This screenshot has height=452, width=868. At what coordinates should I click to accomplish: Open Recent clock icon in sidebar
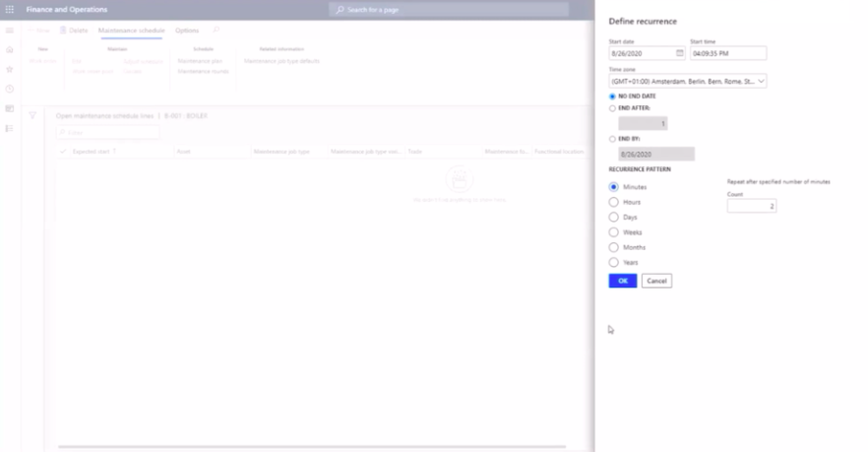click(10, 89)
